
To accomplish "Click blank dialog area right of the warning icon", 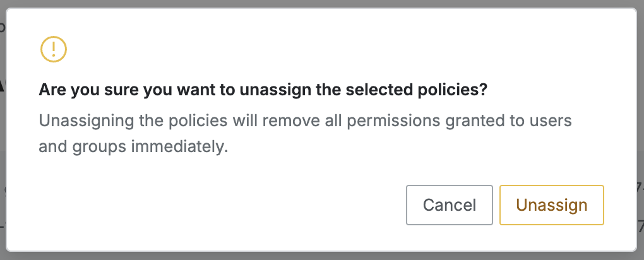I will tap(316, 49).
